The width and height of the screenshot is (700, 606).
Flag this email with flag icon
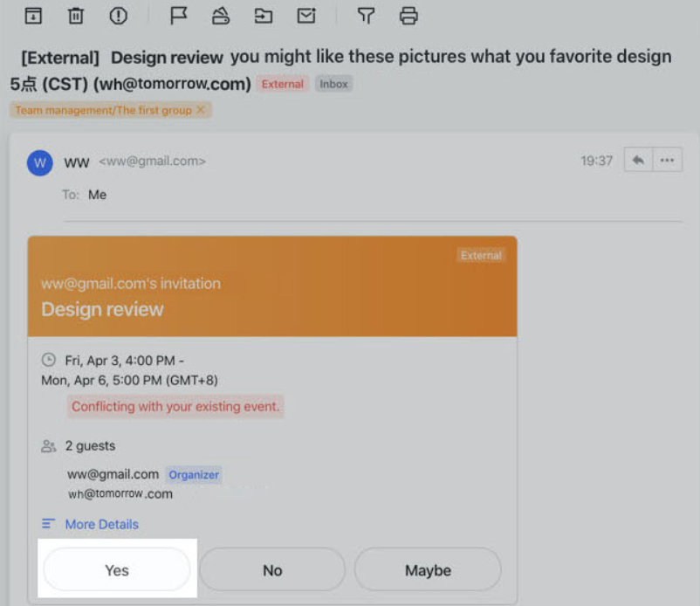click(x=179, y=16)
